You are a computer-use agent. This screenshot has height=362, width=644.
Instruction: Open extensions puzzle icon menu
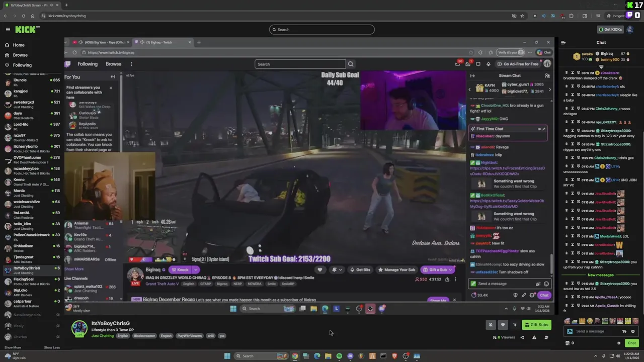click(x=571, y=16)
